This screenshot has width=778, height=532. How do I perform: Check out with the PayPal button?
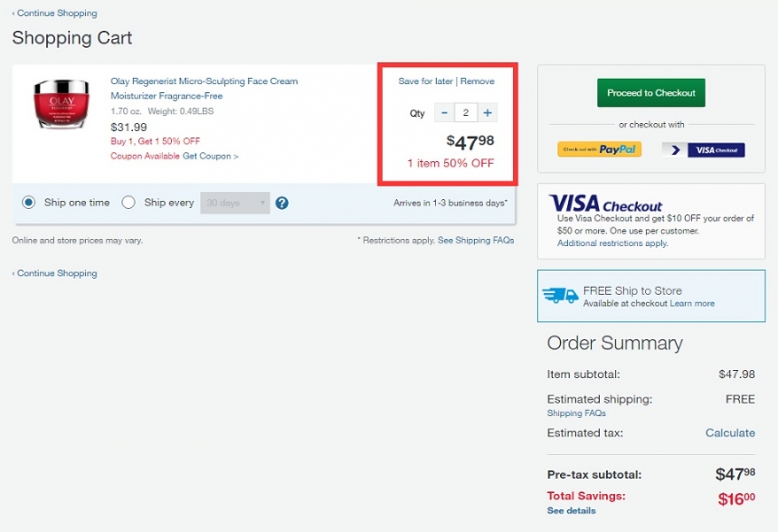click(x=599, y=149)
